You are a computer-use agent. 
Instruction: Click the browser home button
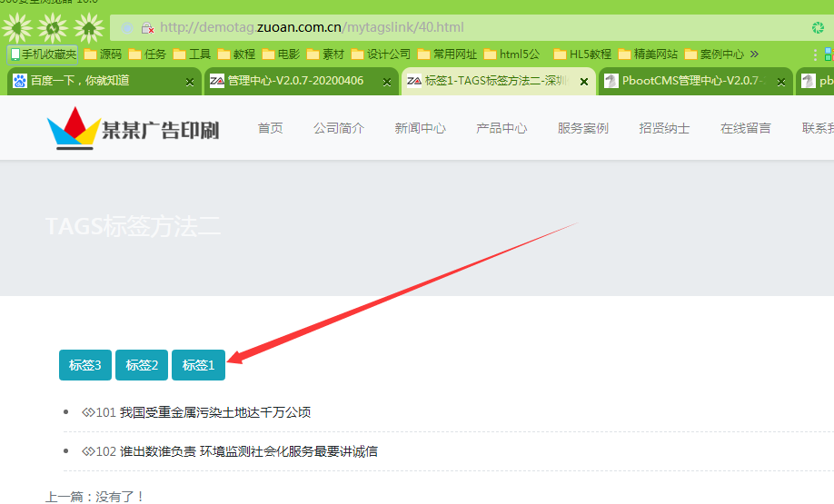pos(88,28)
